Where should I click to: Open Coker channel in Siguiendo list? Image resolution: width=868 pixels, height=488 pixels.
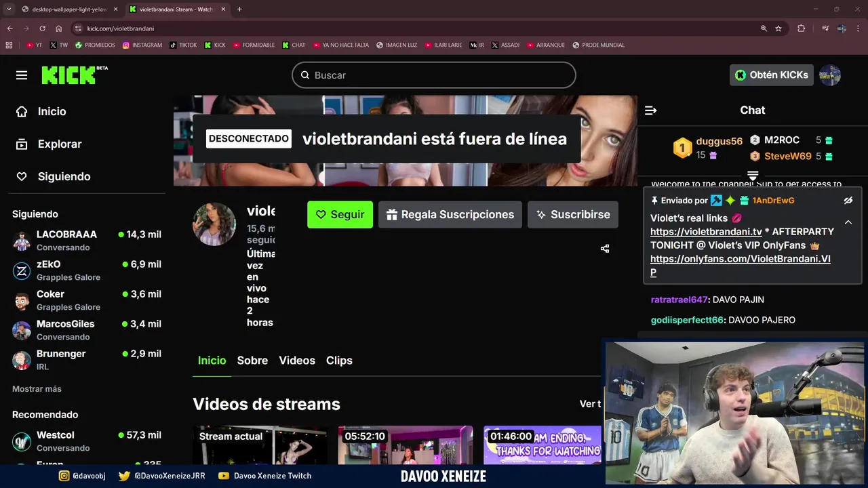coord(87,300)
